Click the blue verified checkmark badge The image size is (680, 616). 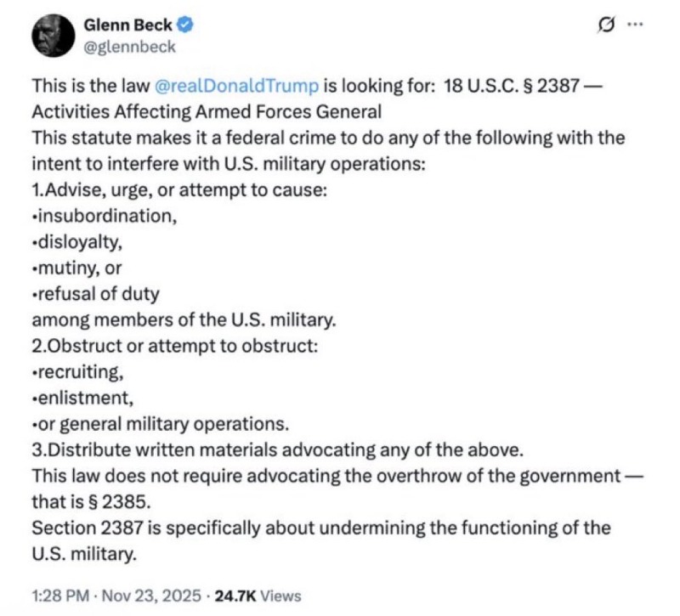185,25
